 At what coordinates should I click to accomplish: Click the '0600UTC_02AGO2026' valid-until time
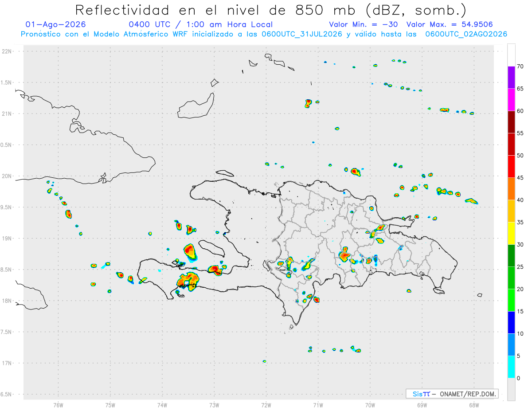[466, 34]
